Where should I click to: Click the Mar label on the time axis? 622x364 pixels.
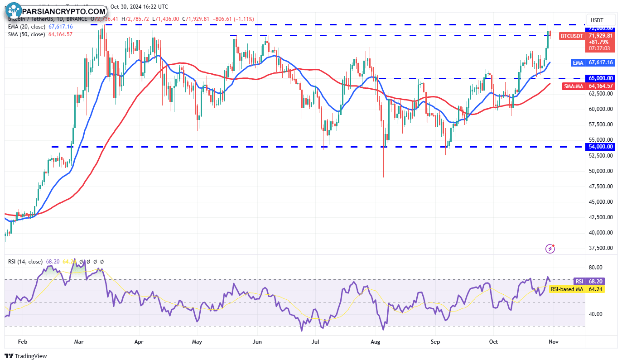(79, 342)
